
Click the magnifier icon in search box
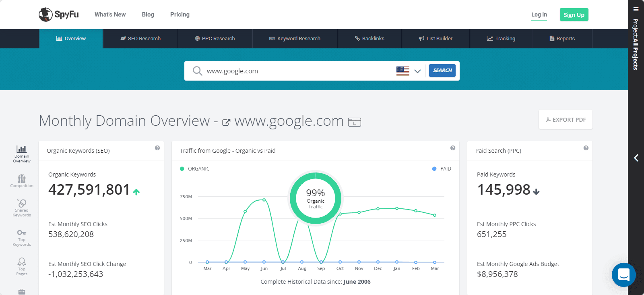pos(197,71)
